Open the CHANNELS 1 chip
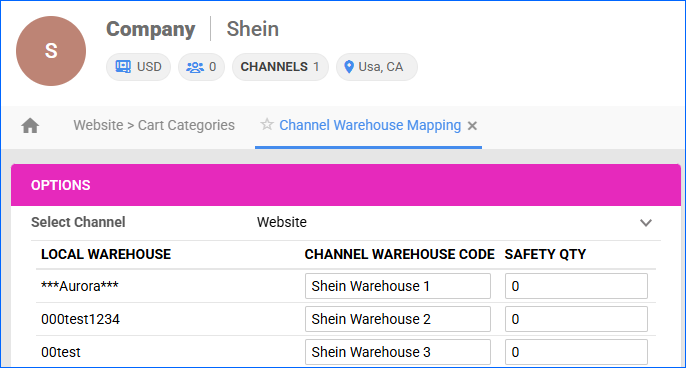 tap(280, 67)
